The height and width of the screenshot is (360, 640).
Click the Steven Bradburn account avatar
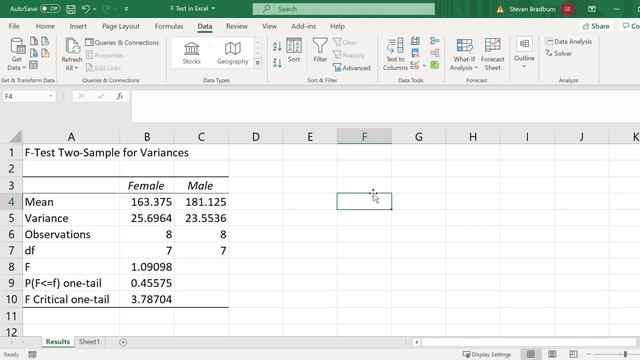point(567,9)
